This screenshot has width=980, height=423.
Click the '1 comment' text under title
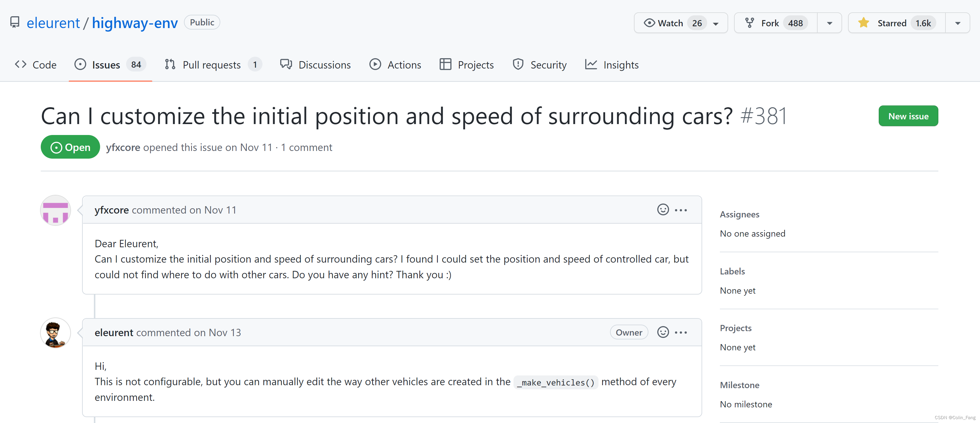(x=306, y=147)
